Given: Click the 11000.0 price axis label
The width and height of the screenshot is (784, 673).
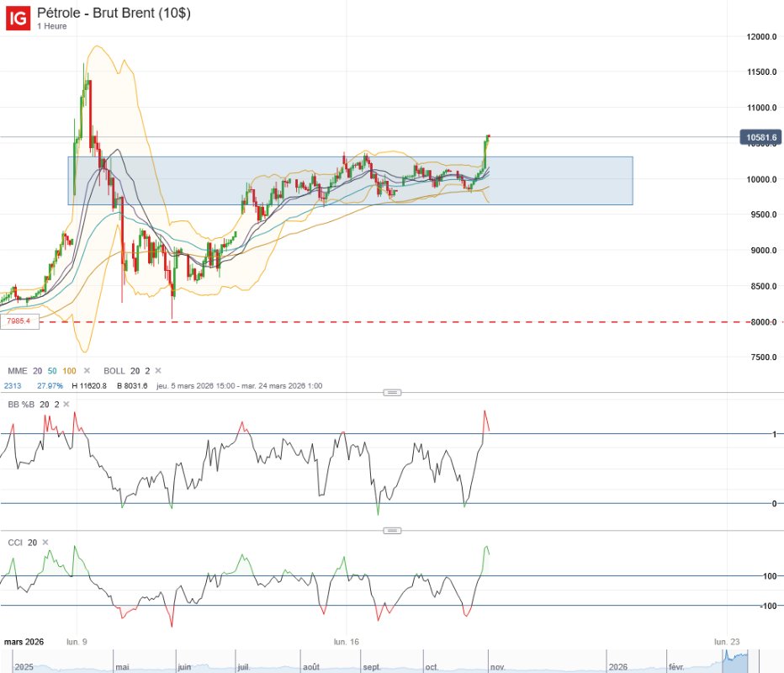Looking at the screenshot, I should tap(761, 108).
